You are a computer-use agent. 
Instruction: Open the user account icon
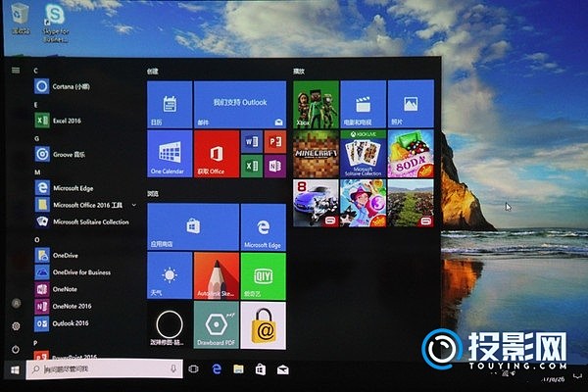click(16, 303)
